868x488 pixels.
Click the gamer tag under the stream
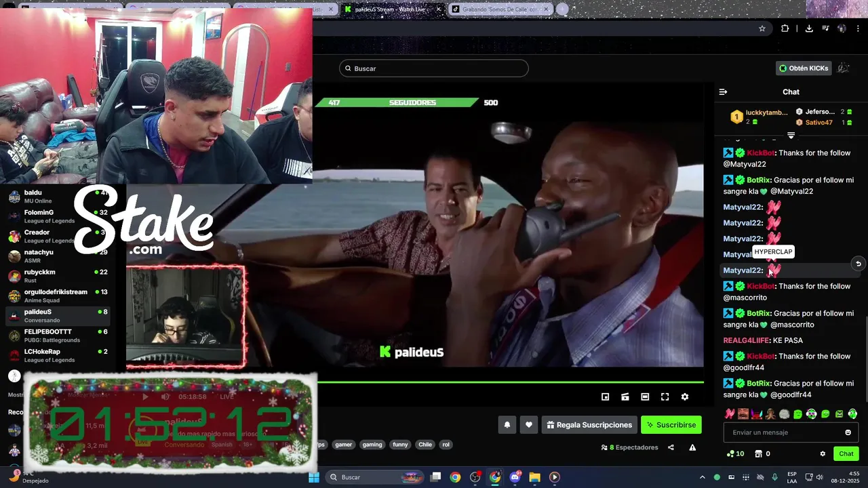pos(344,445)
